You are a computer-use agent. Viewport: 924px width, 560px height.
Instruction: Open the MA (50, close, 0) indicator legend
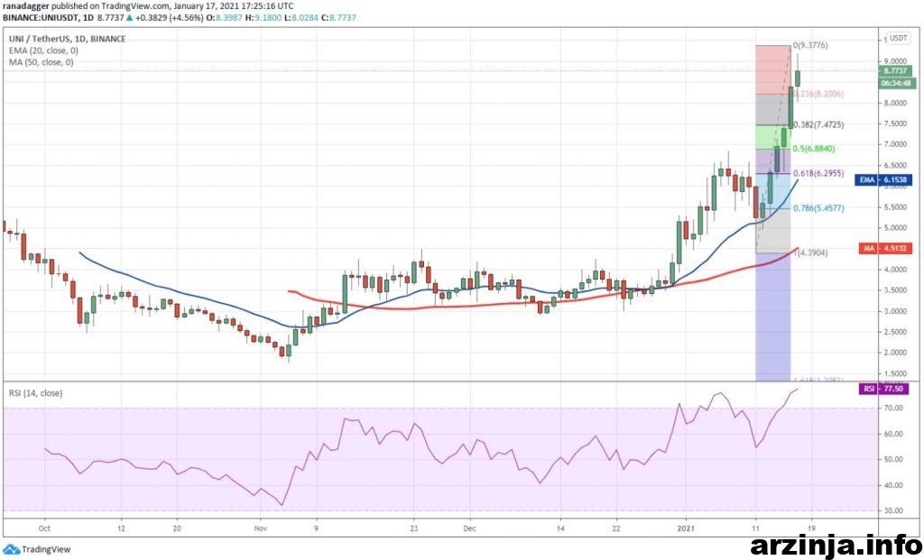pyautogui.click(x=42, y=62)
